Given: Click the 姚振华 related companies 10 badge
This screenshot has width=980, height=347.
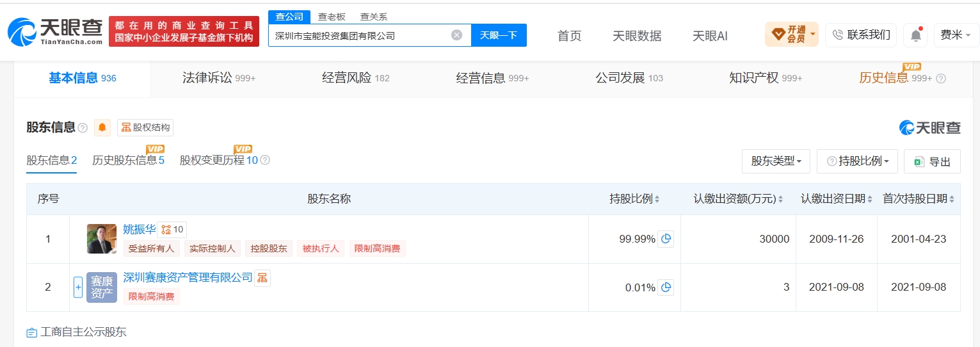Looking at the screenshot, I should (172, 230).
